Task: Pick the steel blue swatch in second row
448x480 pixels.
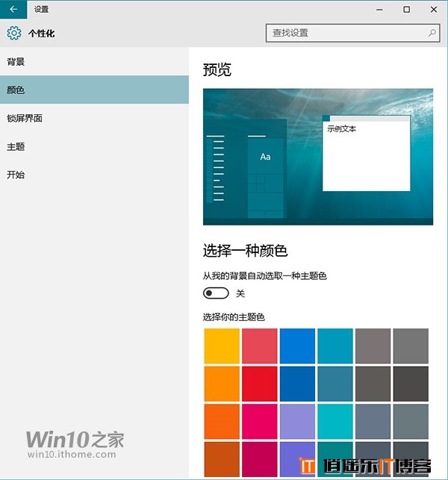Action: [x=335, y=384]
